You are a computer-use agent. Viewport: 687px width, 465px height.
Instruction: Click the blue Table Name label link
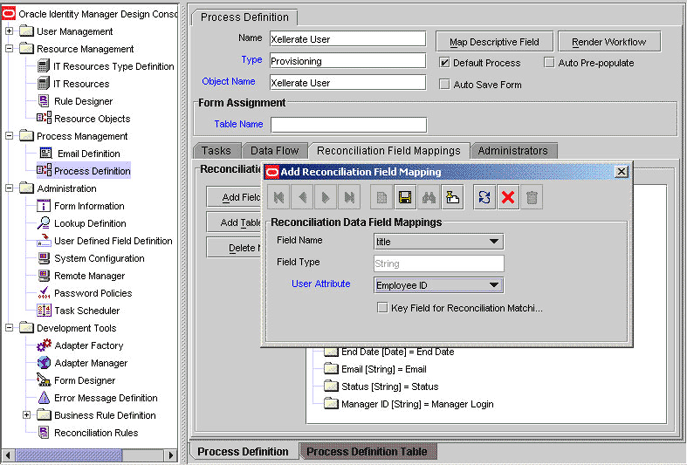point(239,124)
